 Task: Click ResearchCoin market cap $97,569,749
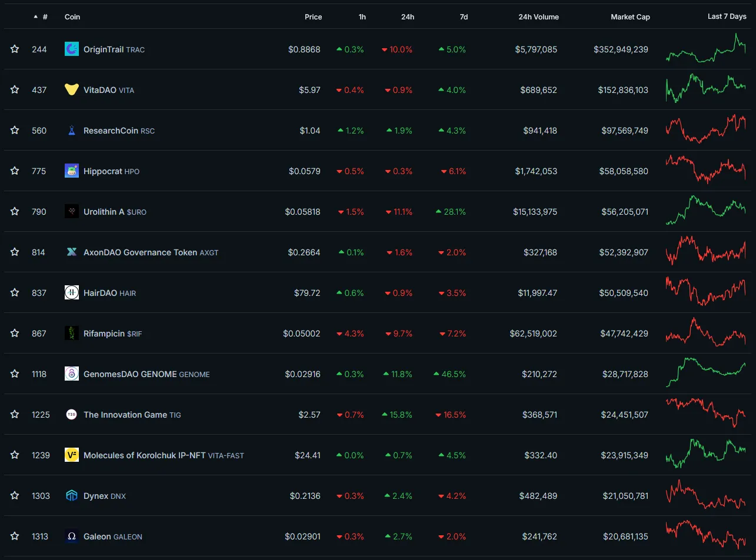pos(625,131)
